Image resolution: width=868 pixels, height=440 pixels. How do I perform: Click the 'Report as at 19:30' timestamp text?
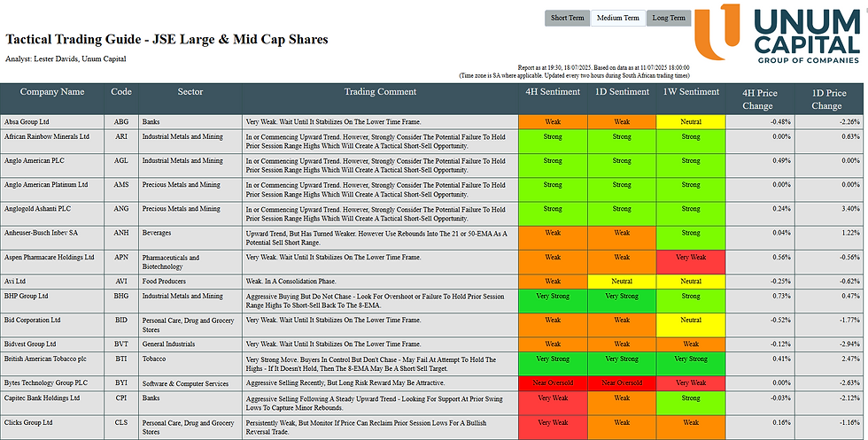click(603, 67)
